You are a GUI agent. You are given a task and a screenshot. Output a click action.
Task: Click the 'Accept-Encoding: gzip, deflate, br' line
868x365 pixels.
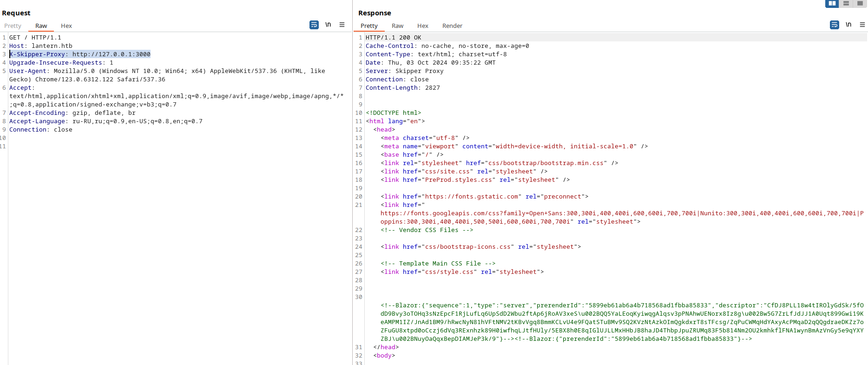[x=72, y=113]
